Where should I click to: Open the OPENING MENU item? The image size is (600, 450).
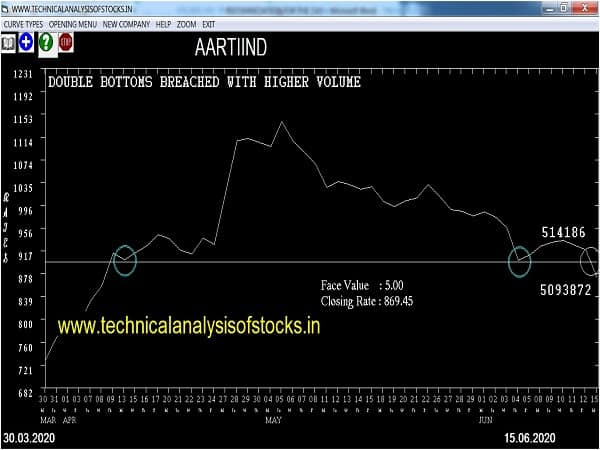[x=73, y=23]
